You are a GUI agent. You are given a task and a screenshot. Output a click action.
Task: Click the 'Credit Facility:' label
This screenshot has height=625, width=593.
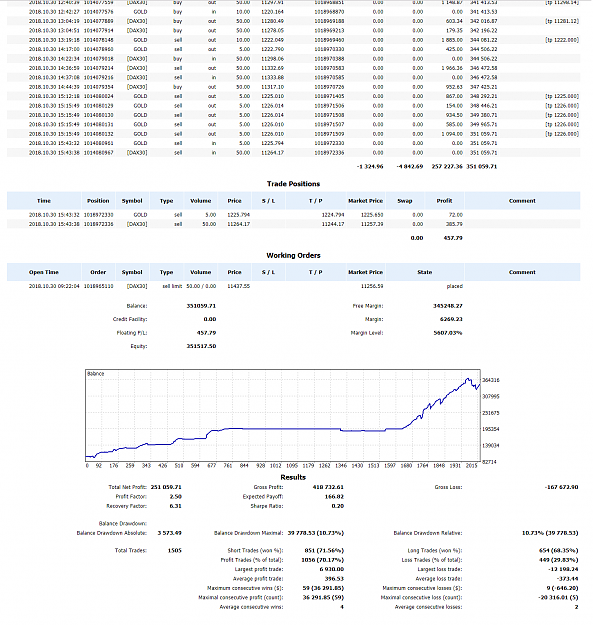[130, 319]
